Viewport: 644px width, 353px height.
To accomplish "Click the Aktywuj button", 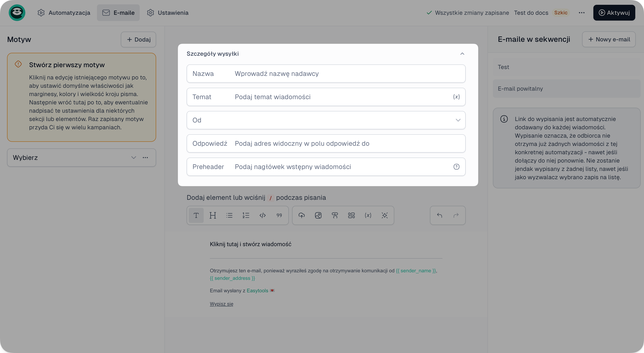I will [x=614, y=13].
